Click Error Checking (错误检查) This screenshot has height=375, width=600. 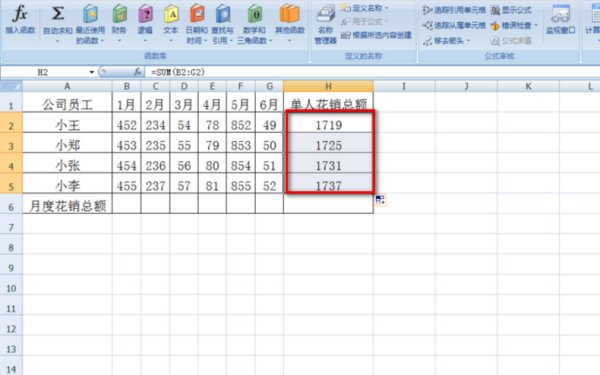point(514,25)
